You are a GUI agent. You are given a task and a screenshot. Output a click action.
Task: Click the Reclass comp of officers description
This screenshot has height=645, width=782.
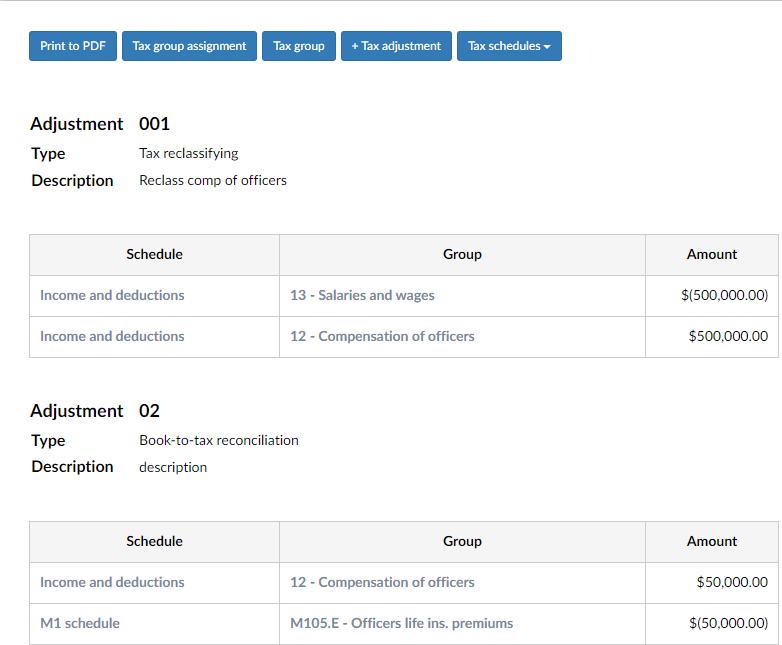pos(213,181)
